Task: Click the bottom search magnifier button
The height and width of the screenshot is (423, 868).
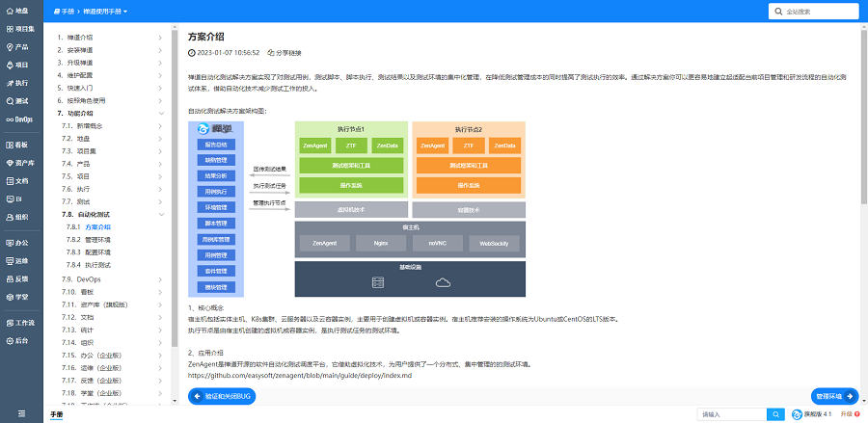Action: pyautogui.click(x=774, y=413)
